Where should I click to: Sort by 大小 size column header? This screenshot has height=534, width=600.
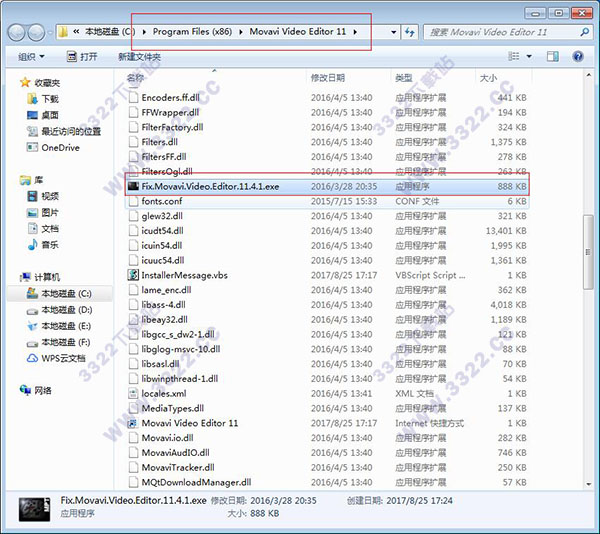[x=488, y=78]
